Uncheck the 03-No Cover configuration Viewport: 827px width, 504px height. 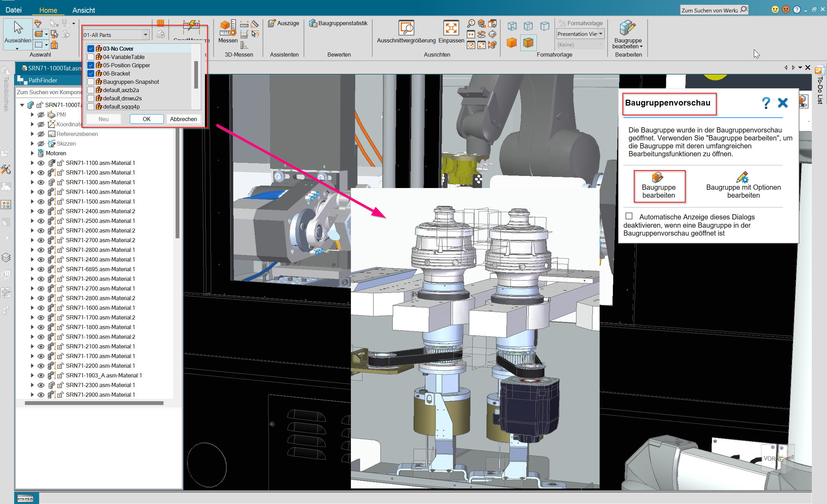[x=91, y=49]
